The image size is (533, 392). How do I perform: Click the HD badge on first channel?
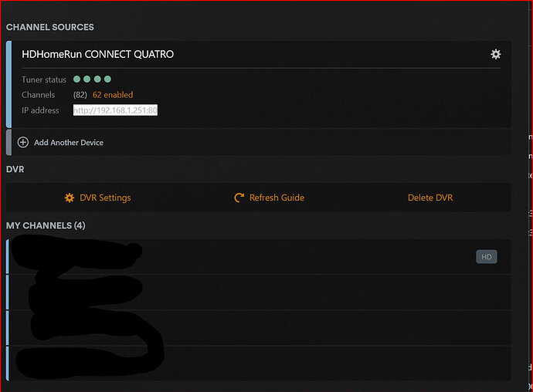point(487,257)
